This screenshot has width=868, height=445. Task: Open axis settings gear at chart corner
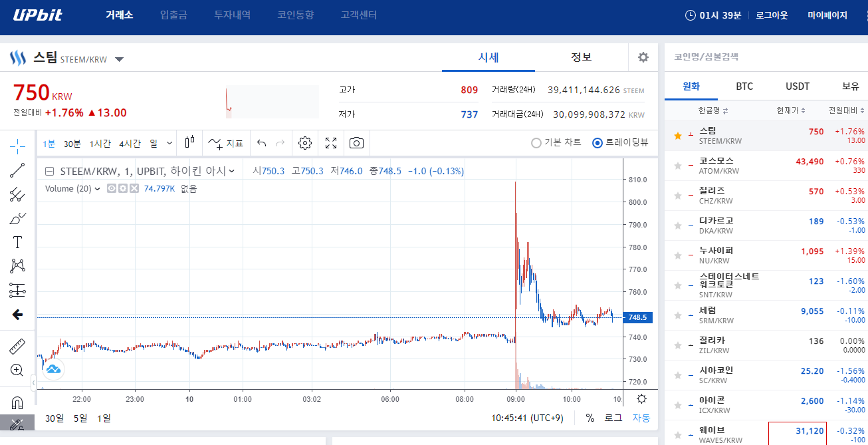(x=641, y=399)
